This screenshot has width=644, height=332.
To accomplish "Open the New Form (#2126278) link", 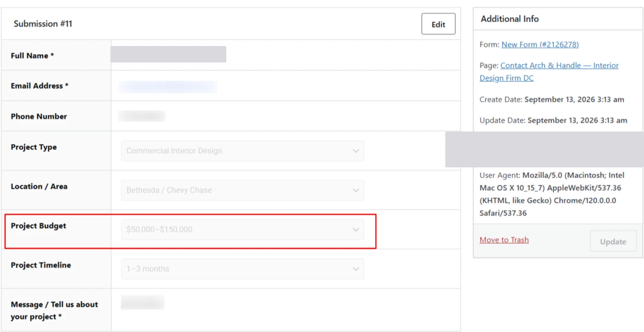I will [x=540, y=45].
